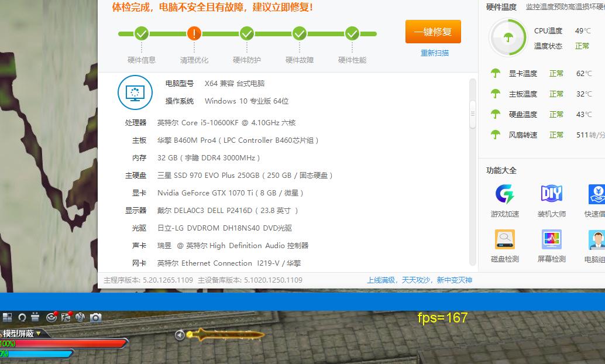Click the red health bar

click(x=64, y=343)
